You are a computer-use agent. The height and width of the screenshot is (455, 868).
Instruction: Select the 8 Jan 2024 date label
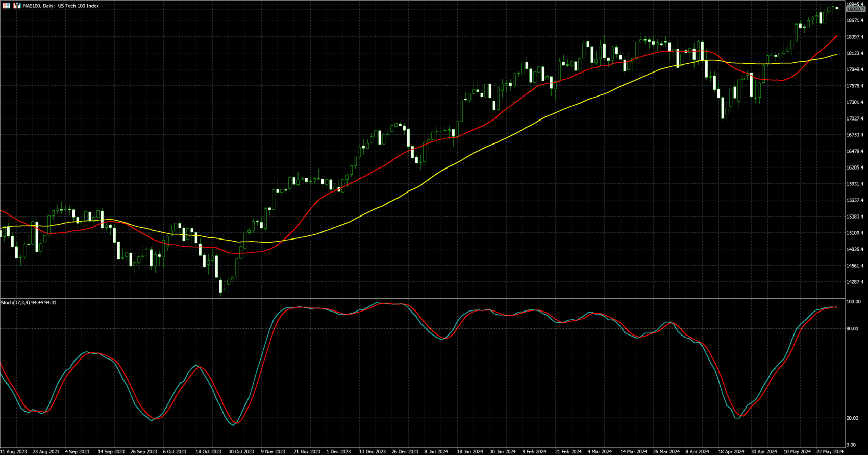[x=437, y=451]
